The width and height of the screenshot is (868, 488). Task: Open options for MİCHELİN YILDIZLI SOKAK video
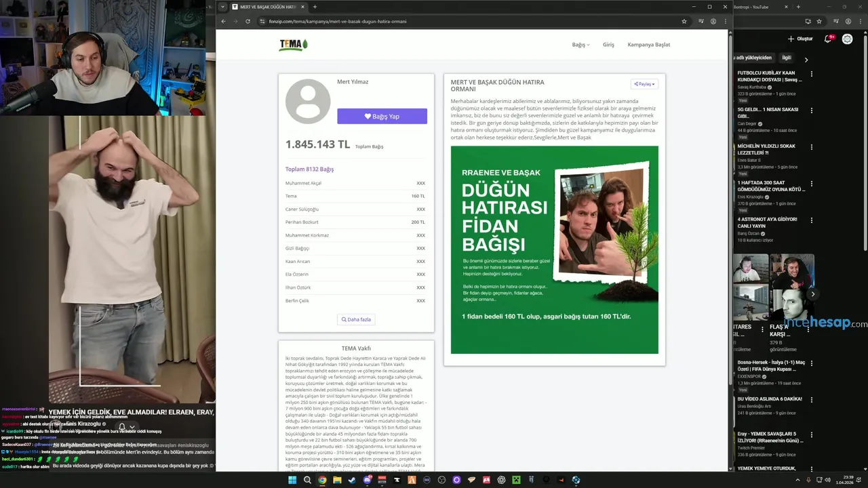click(x=812, y=146)
